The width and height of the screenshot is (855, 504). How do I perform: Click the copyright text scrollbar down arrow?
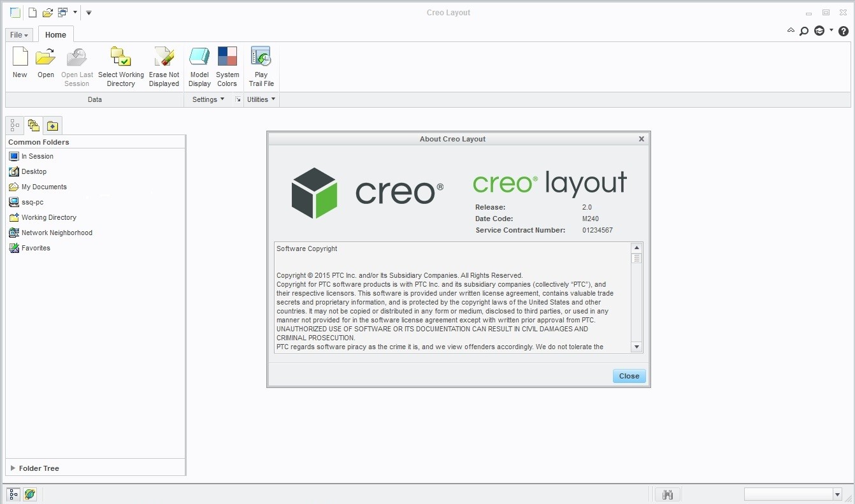636,347
